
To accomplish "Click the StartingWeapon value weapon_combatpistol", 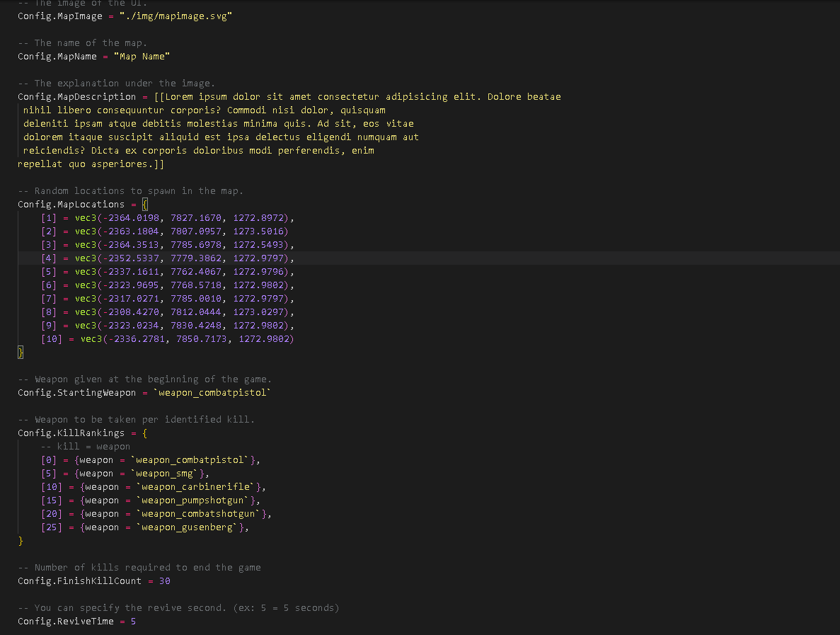I will (x=212, y=393).
